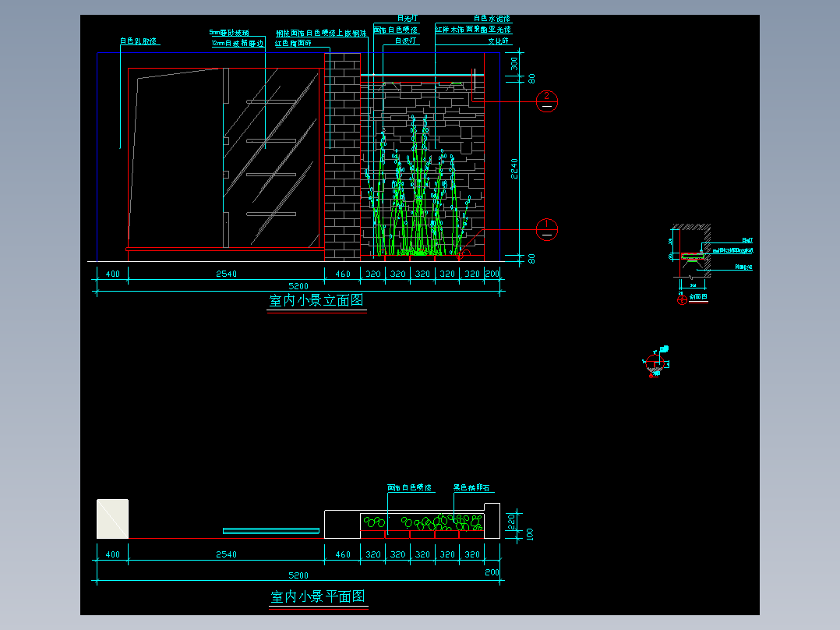
Task: Select the 剖面图 section detail title
Action: pyautogui.click(x=698, y=296)
